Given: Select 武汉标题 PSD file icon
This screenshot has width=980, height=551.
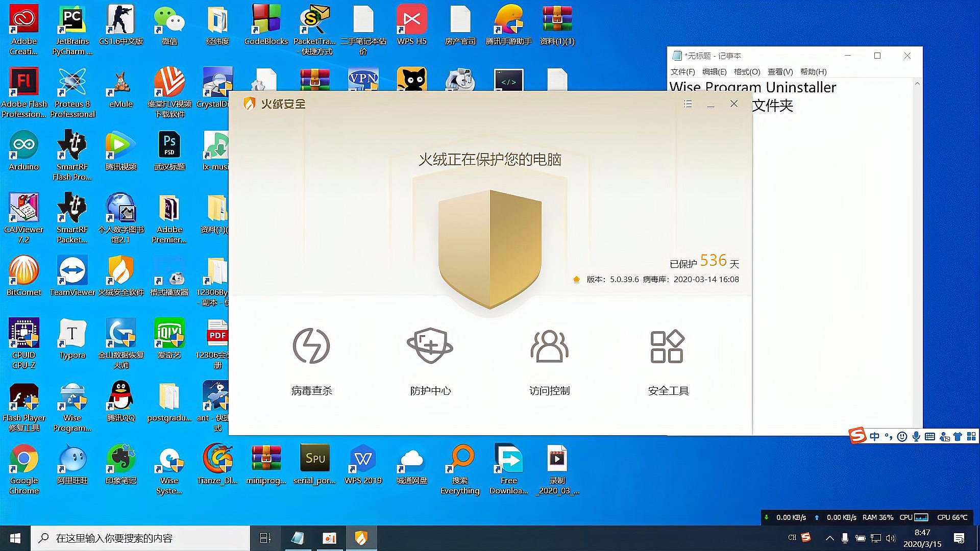Looking at the screenshot, I should 169,151.
